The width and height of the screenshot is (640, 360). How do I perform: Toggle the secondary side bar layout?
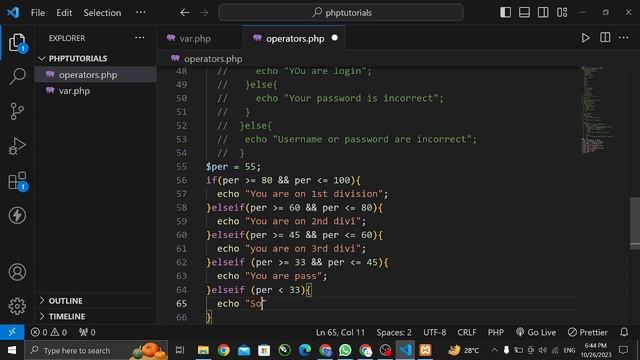pyautogui.click(x=543, y=13)
